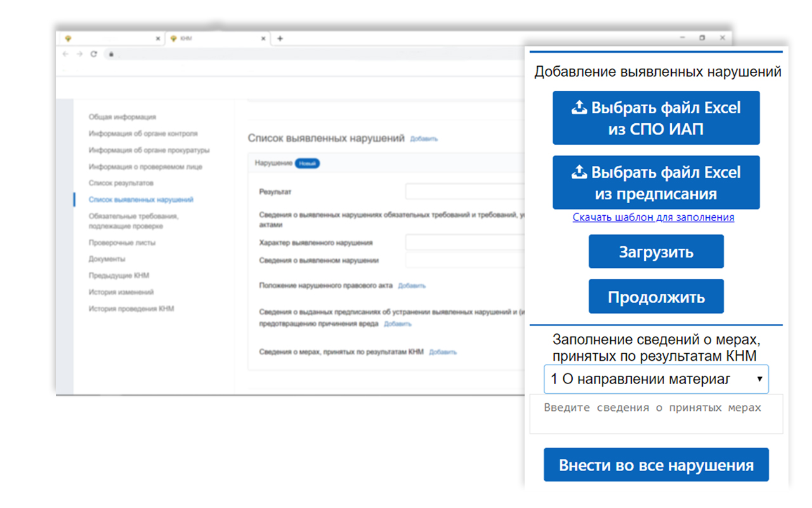The image size is (812, 508).
Task: Switch to the КНМ browser tab
Action: click(x=217, y=39)
